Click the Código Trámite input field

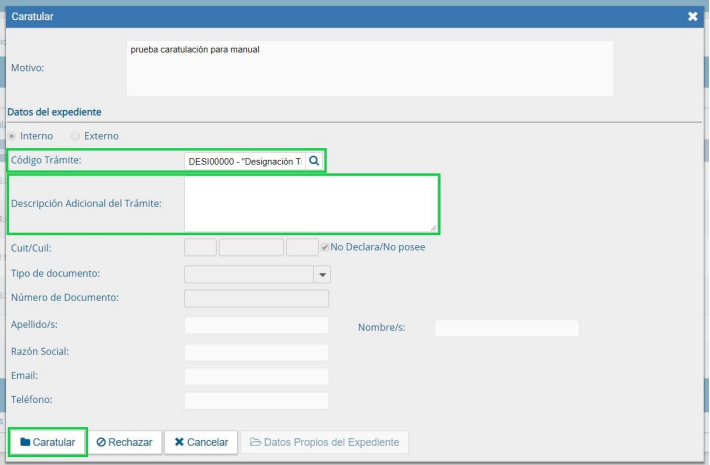[x=245, y=161]
